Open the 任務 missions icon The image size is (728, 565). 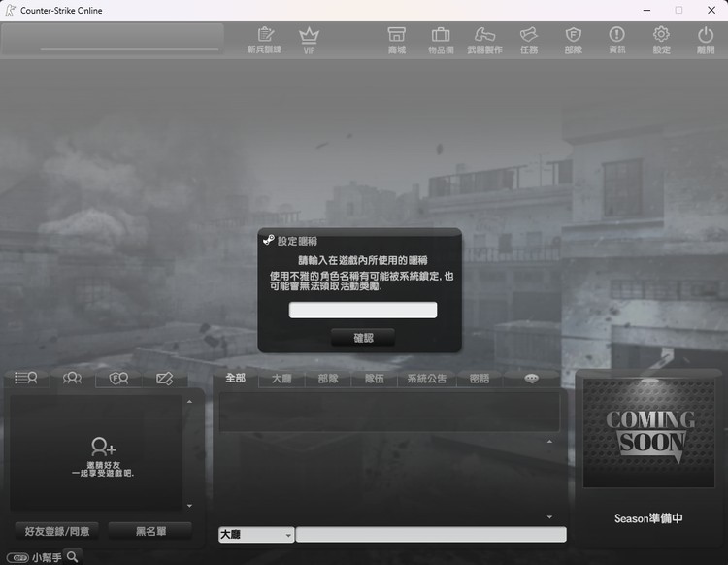point(528,40)
